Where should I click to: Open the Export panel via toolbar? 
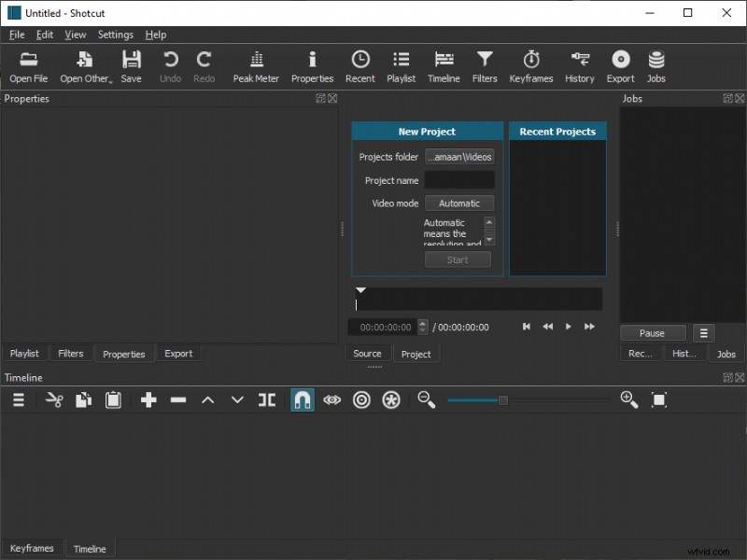click(x=619, y=63)
